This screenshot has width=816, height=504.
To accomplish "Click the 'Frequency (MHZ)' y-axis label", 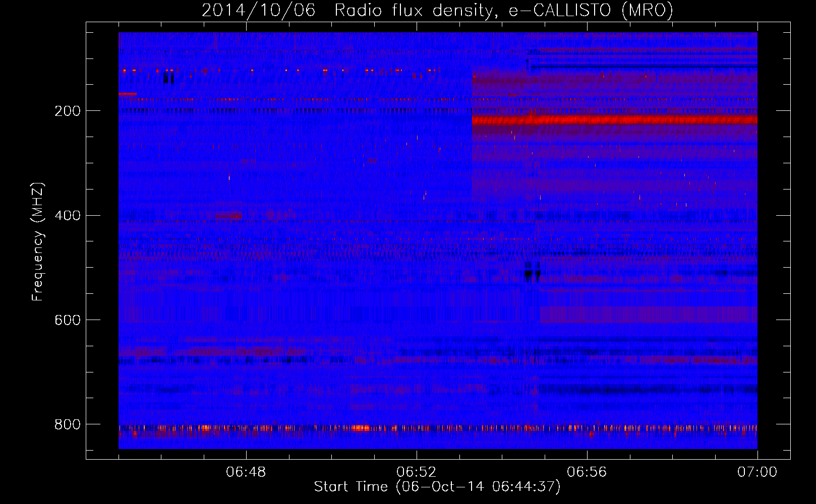I will (x=38, y=242).
